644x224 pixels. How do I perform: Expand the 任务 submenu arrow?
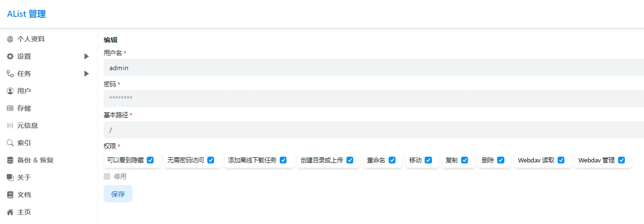(86, 74)
